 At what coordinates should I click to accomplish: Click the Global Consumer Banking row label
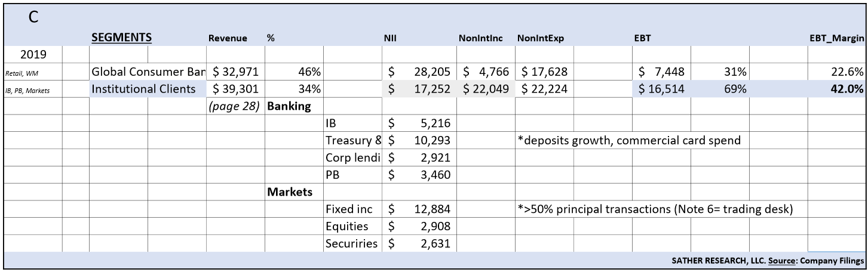(147, 72)
